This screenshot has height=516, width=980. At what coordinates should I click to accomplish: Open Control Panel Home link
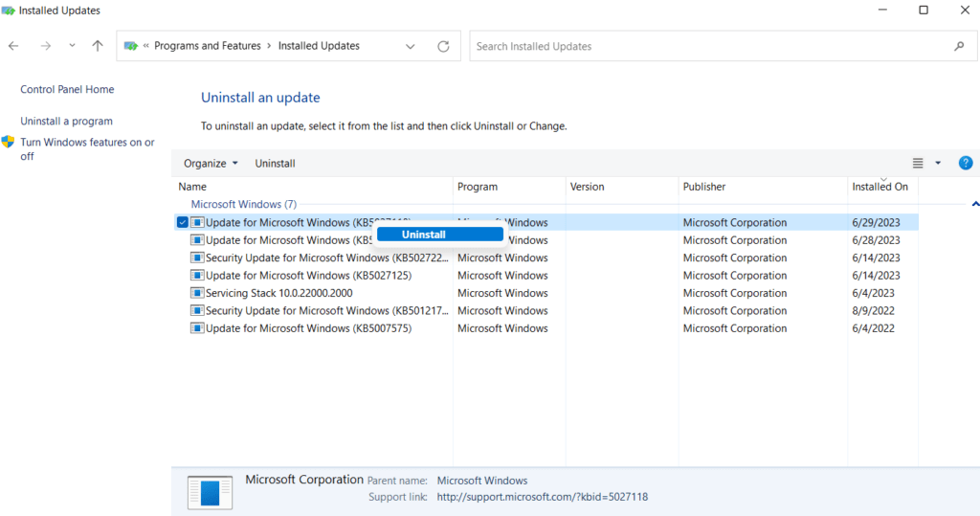(x=67, y=90)
